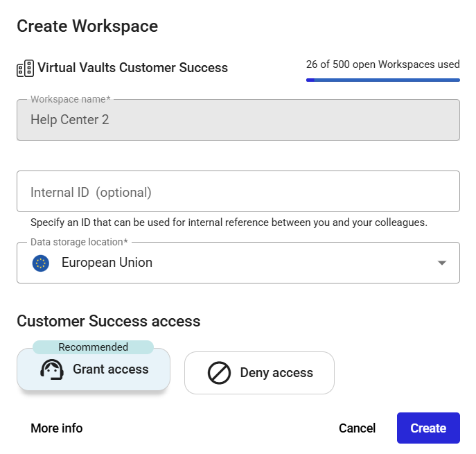Click the headset support agent icon
Viewport: 476px width, 454px height.
[x=52, y=369]
